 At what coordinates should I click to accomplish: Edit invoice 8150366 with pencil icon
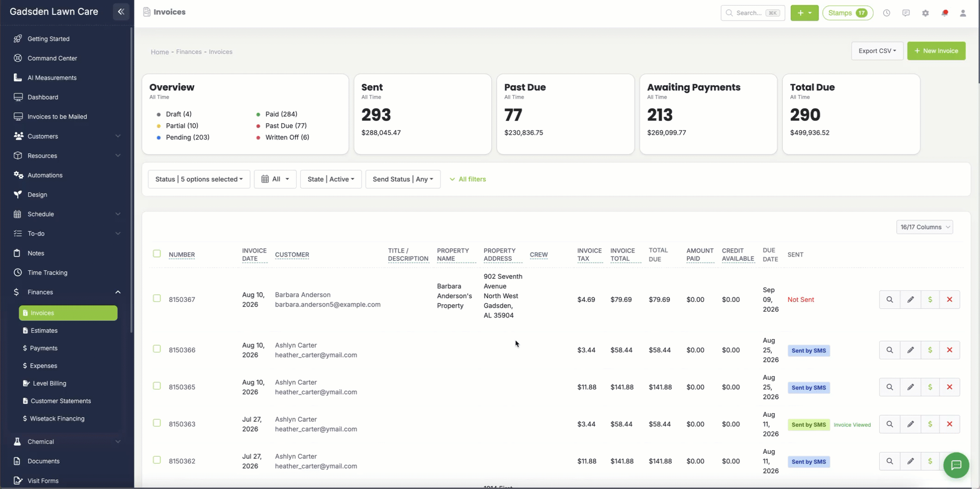point(910,350)
